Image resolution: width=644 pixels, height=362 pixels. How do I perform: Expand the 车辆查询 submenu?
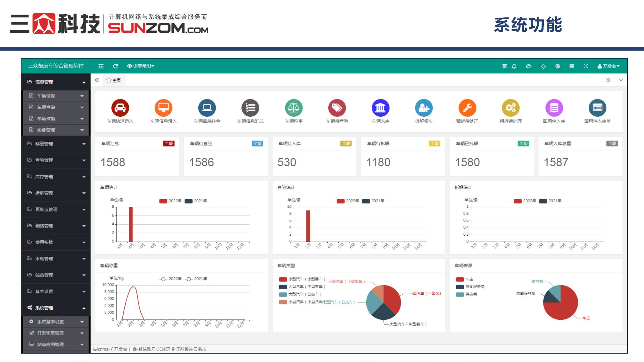pos(56,107)
